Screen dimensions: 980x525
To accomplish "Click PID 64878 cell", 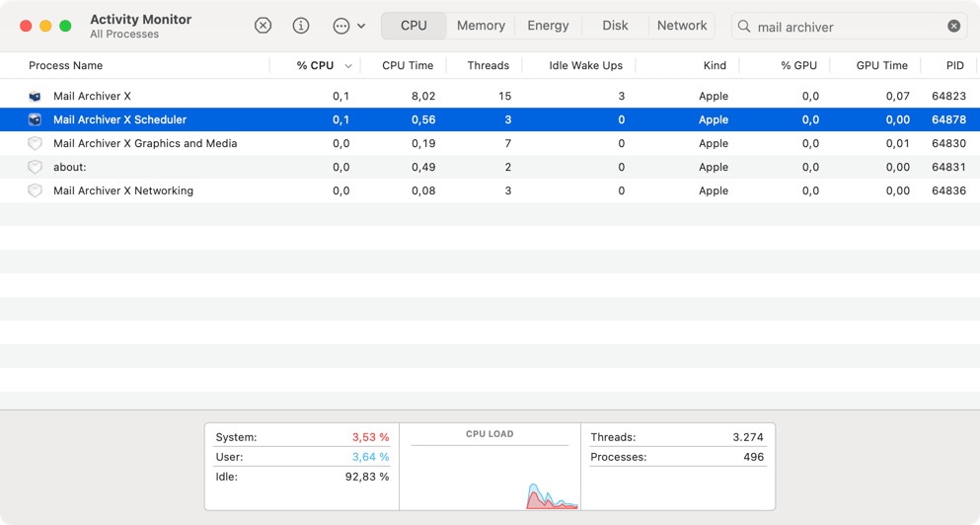I will (x=948, y=119).
